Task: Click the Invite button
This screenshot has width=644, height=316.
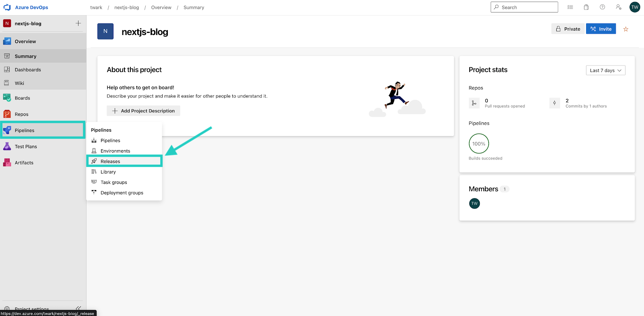Action: pos(601,29)
